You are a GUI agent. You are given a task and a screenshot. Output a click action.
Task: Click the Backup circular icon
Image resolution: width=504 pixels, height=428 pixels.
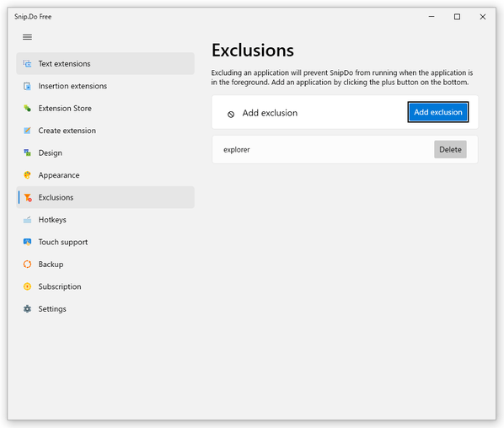pyautogui.click(x=27, y=264)
